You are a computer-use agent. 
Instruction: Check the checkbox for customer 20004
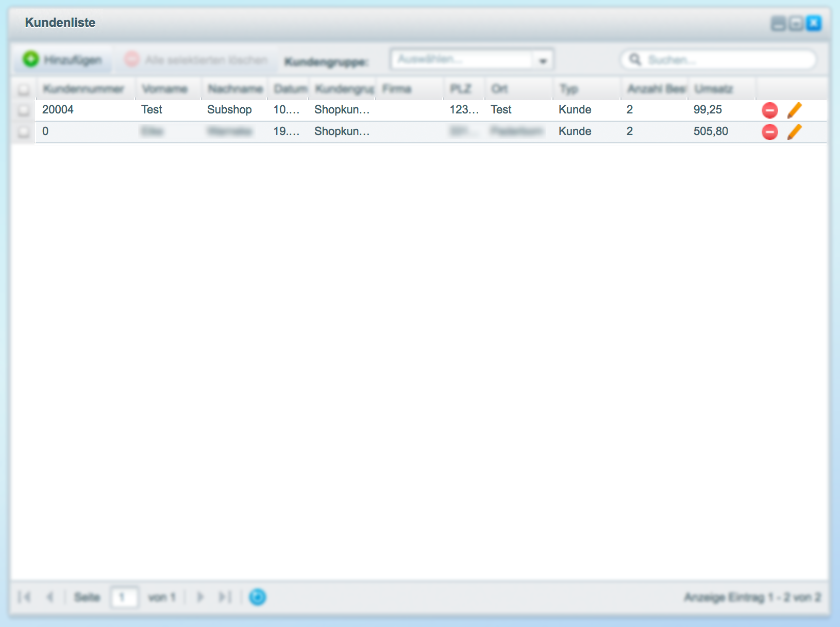(24, 110)
